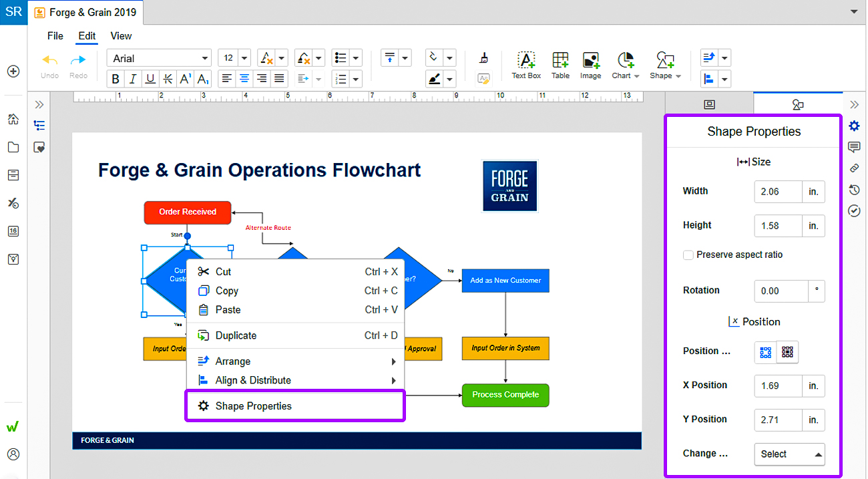Select the first Position reference toggle
The image size is (868, 479).
point(766,352)
